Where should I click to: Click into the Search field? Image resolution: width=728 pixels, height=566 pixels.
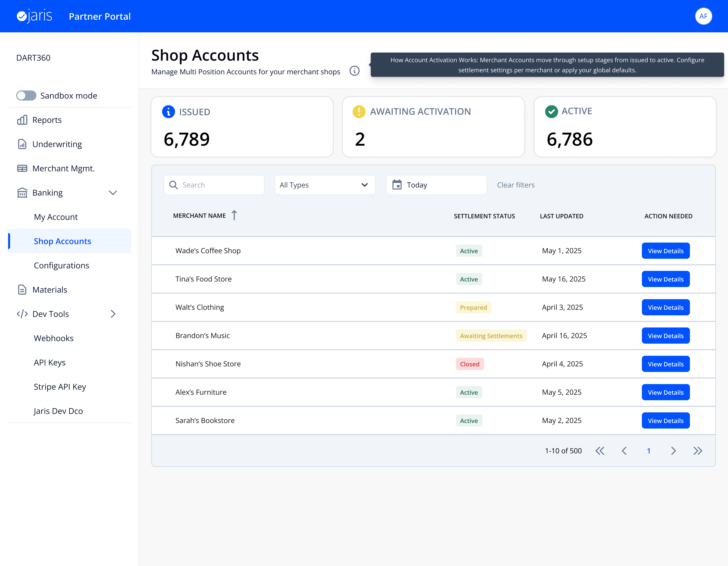(x=214, y=185)
